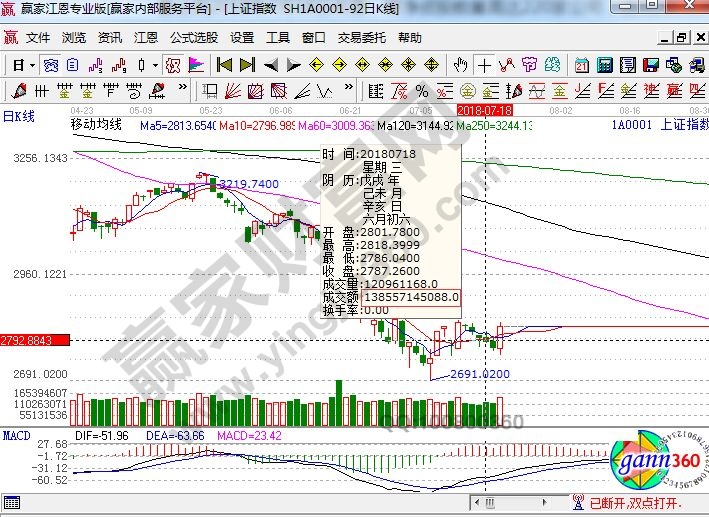Open the 文件 menu
The height and width of the screenshot is (517, 709).
(x=38, y=38)
